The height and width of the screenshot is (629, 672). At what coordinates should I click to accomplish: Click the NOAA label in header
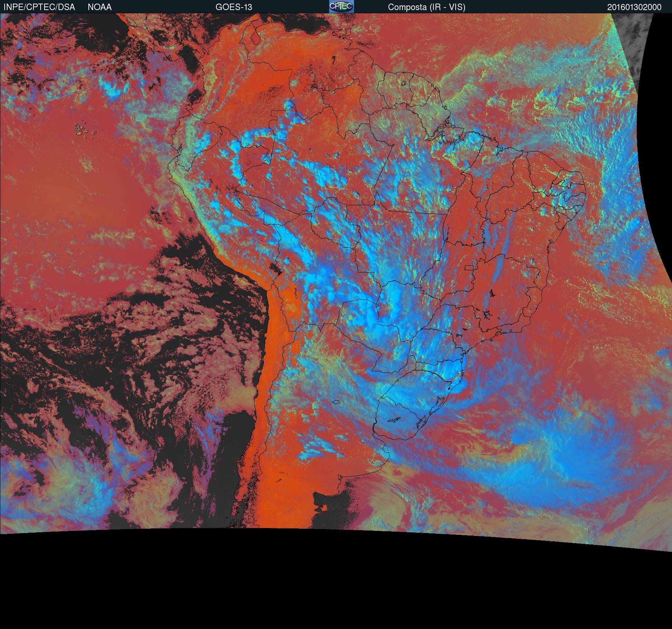pyautogui.click(x=100, y=7)
